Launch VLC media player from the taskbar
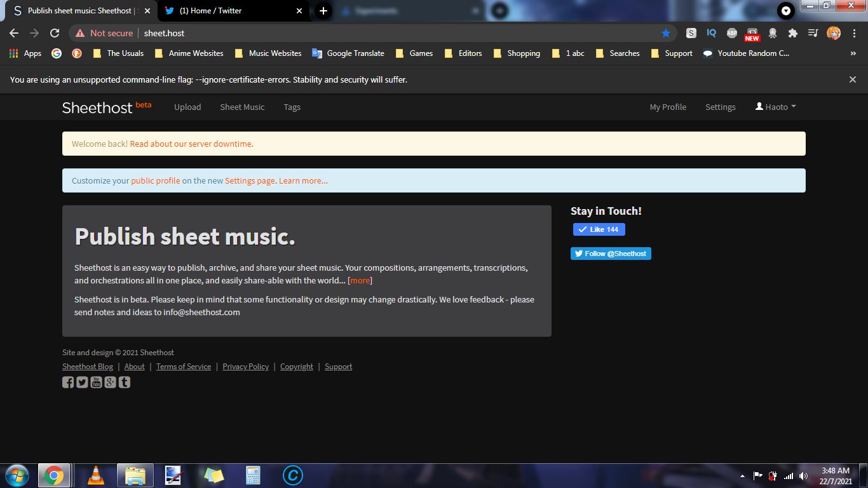This screenshot has height=488, width=868. (96, 475)
